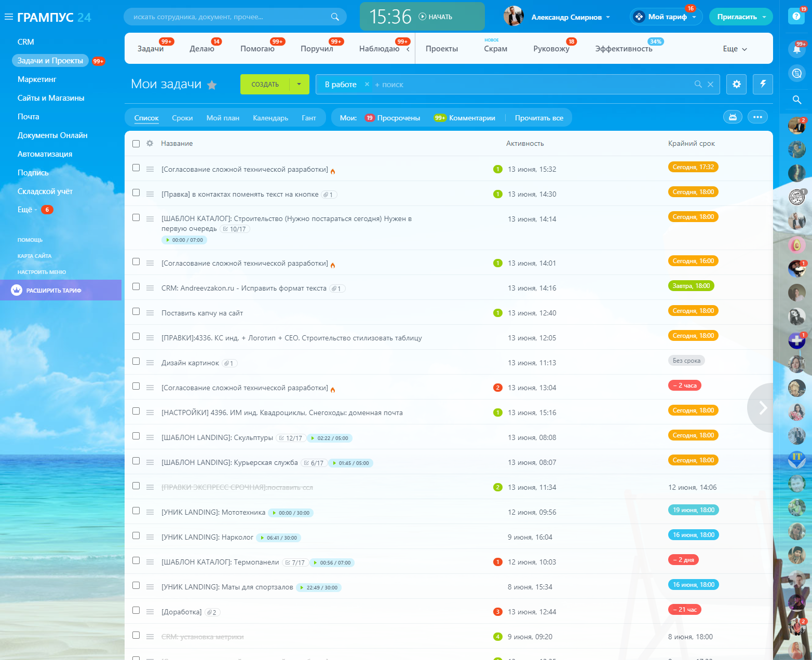Click the help question mark icon
This screenshot has width=812, height=660.
(x=796, y=17)
